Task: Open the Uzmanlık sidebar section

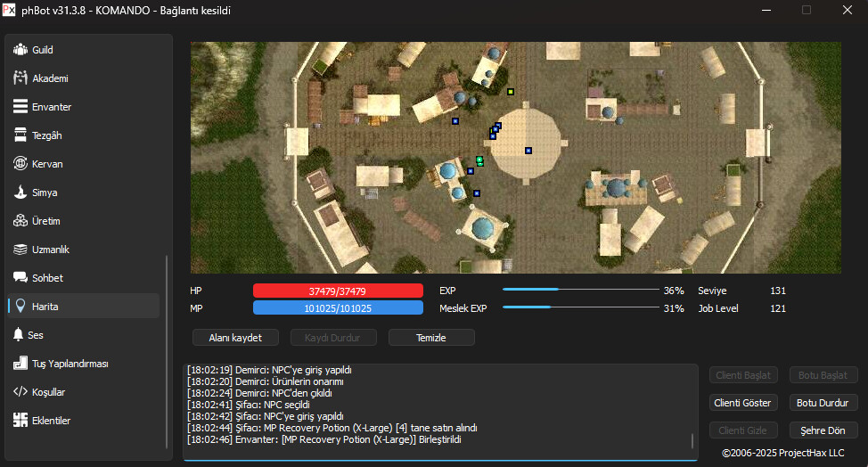Action: pyautogui.click(x=51, y=250)
